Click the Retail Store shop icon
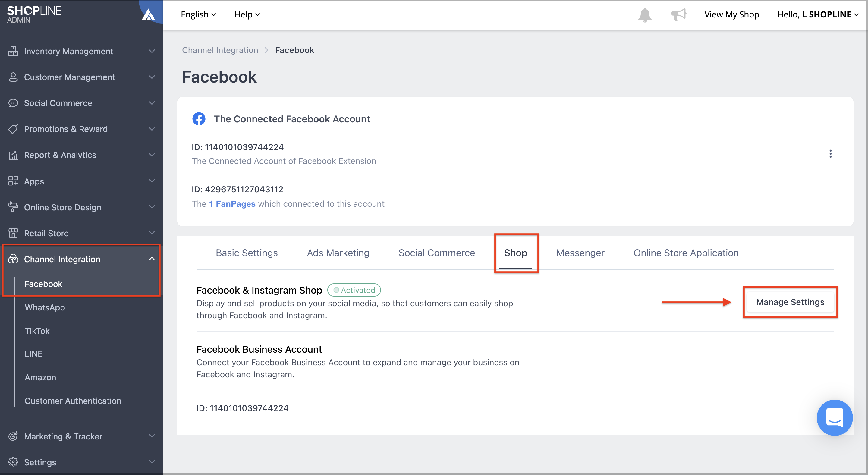The width and height of the screenshot is (868, 475). pyautogui.click(x=13, y=233)
